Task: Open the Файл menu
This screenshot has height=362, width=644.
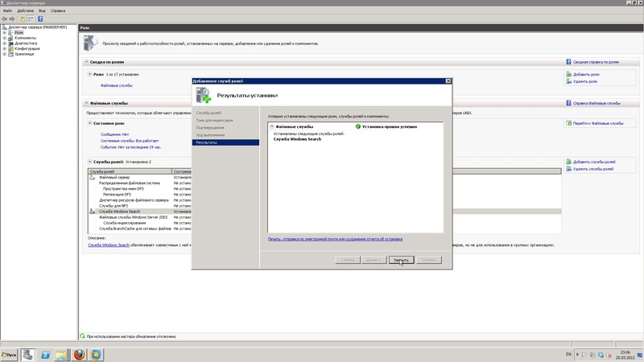Action: [7, 10]
